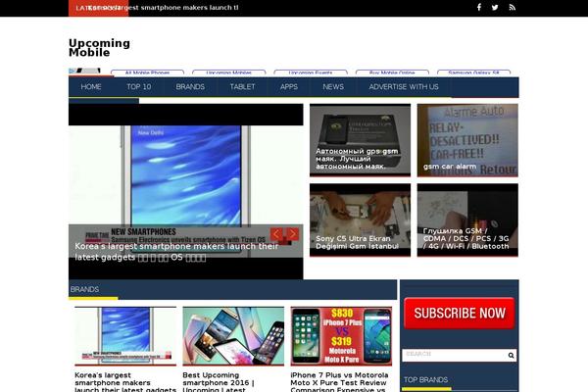The width and height of the screenshot is (588, 392).
Task: Click the iPhone 7 Plus vs Motorola thumbnail
Action: coord(341,336)
